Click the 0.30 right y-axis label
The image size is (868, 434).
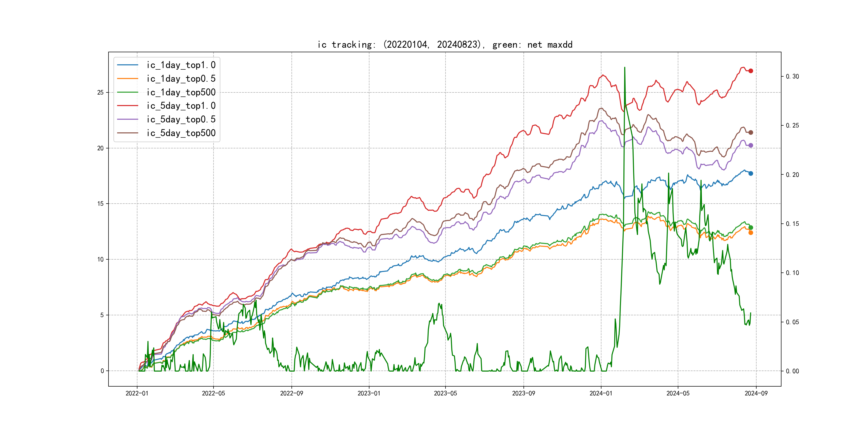coord(792,77)
